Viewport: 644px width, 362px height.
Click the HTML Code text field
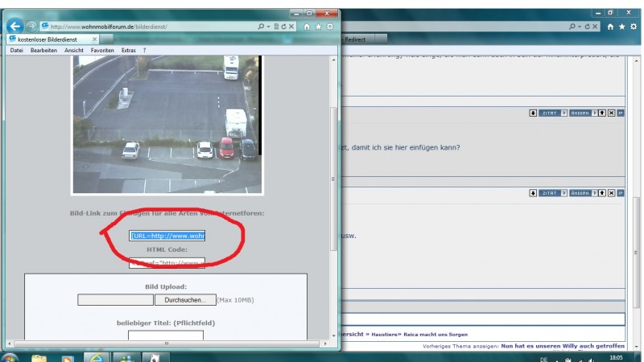click(x=167, y=262)
